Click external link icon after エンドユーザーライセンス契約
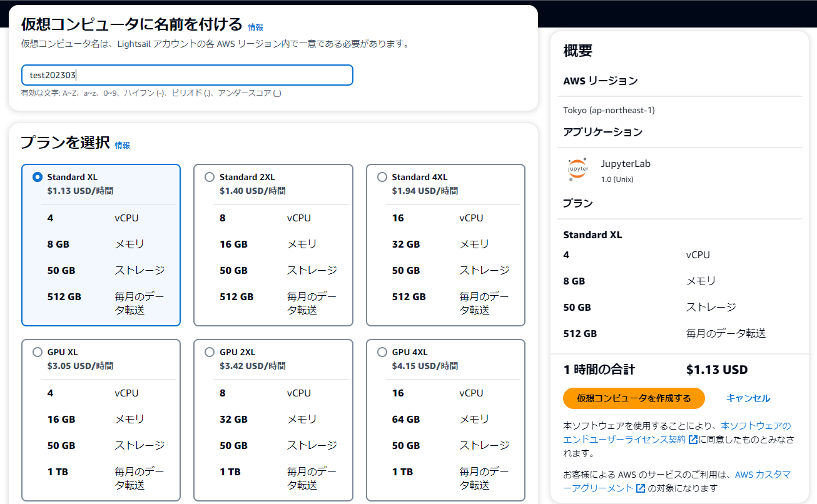 (693, 440)
